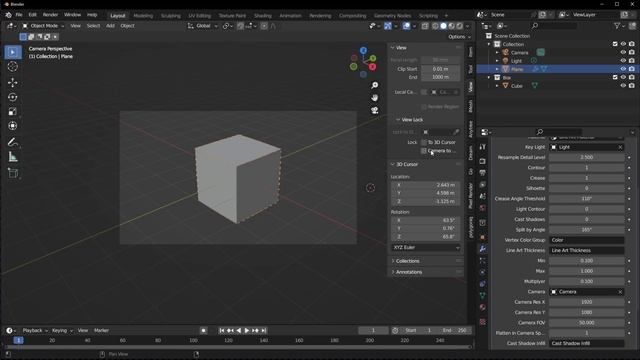Click the Vertex Color Group field
Screen dimensions: 640x360
[x=587, y=240]
